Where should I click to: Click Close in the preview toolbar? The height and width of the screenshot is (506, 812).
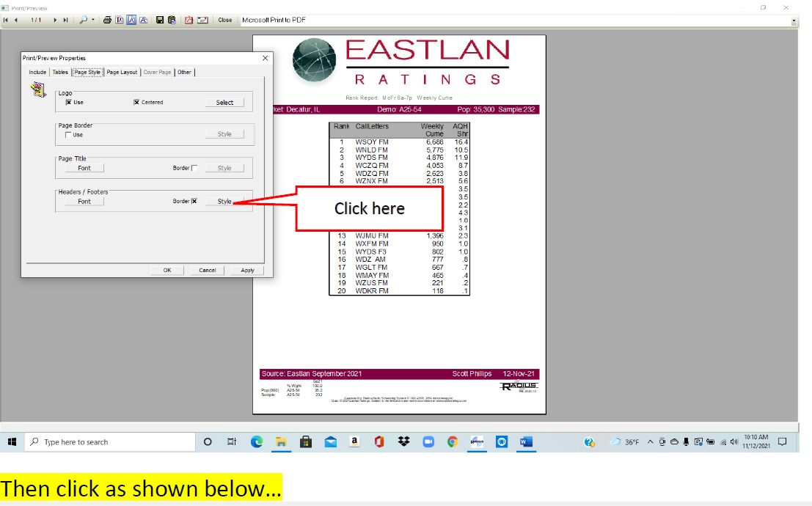224,21
